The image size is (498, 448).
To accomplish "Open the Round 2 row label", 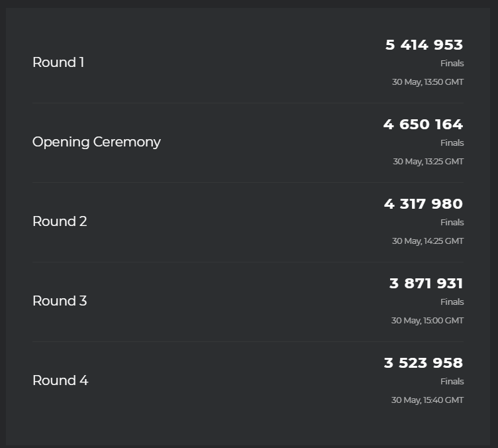I will (x=60, y=221).
